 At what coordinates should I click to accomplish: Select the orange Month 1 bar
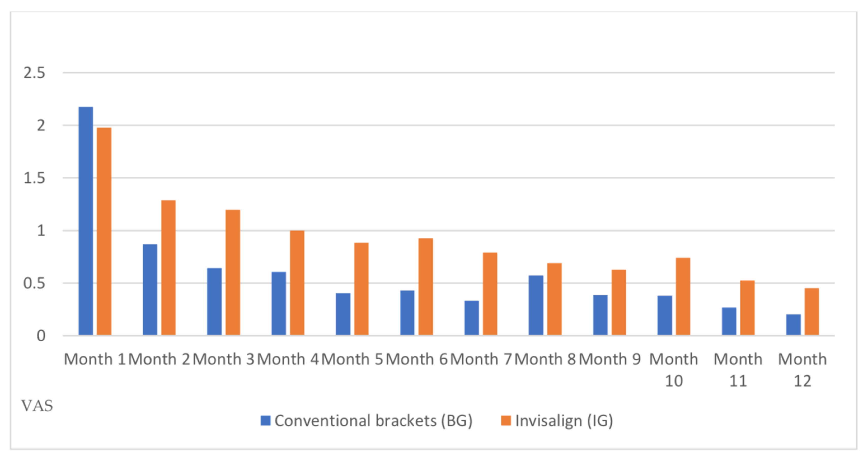104,231
